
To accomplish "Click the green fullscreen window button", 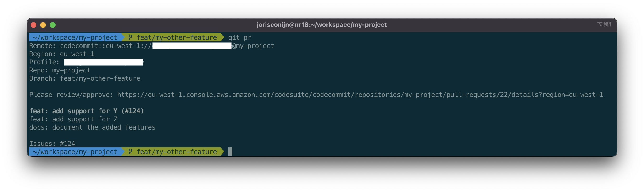I will 52,25.
